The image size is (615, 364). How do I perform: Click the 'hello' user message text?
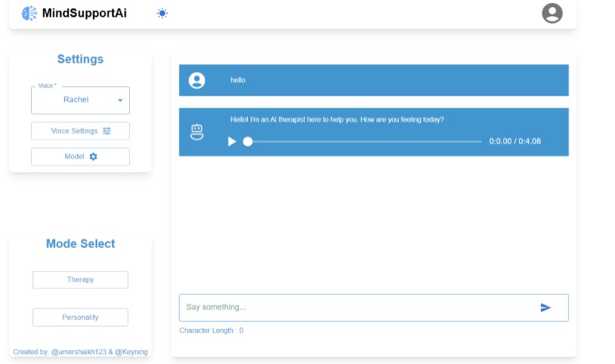(x=238, y=80)
